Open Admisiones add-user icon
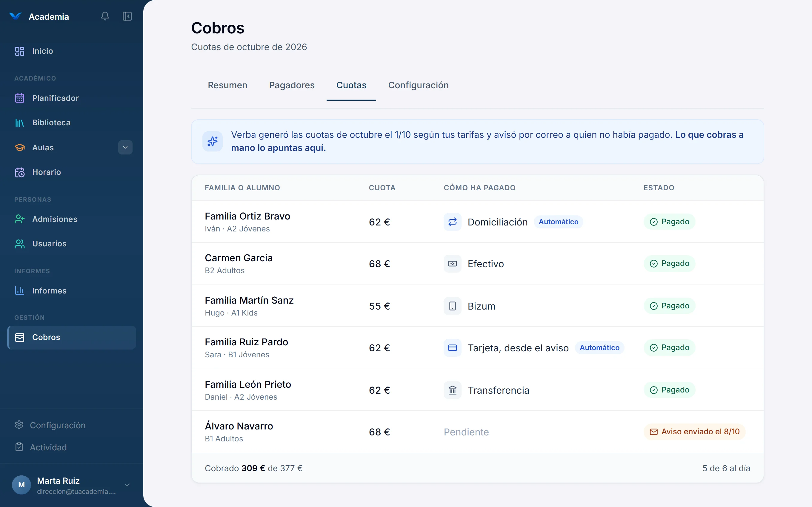This screenshot has width=812, height=507. click(20, 219)
